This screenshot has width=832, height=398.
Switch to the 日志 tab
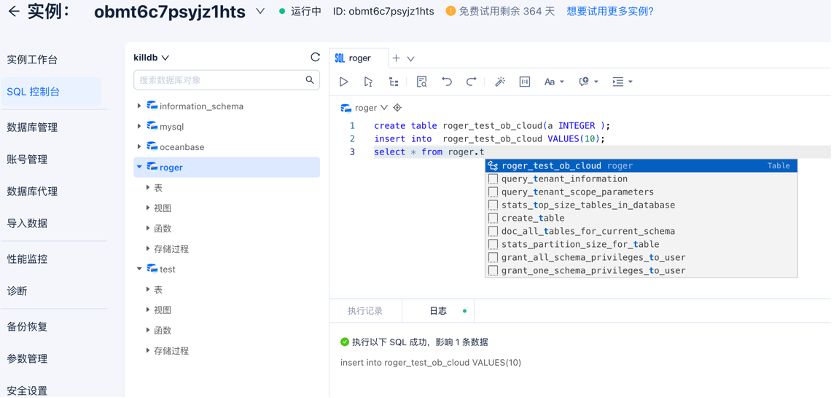(x=438, y=311)
